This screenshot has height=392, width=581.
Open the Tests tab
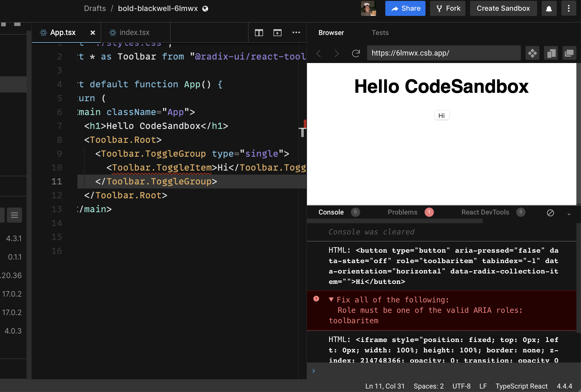(x=380, y=32)
